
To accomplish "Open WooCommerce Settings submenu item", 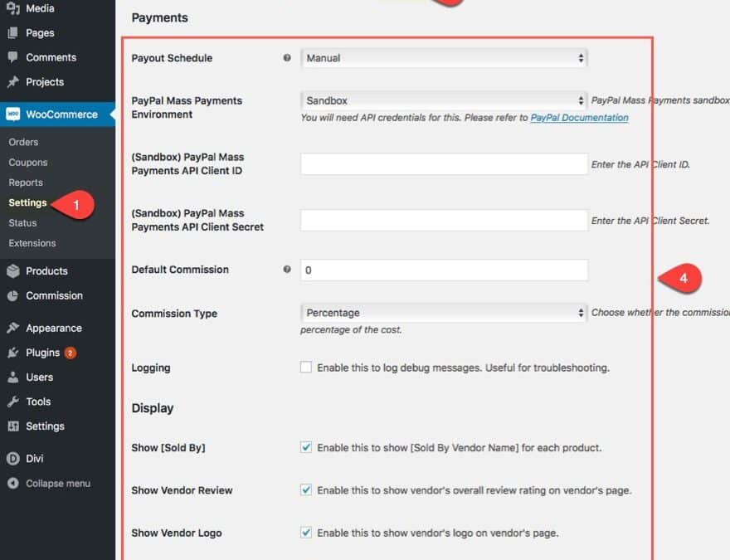I will point(27,202).
